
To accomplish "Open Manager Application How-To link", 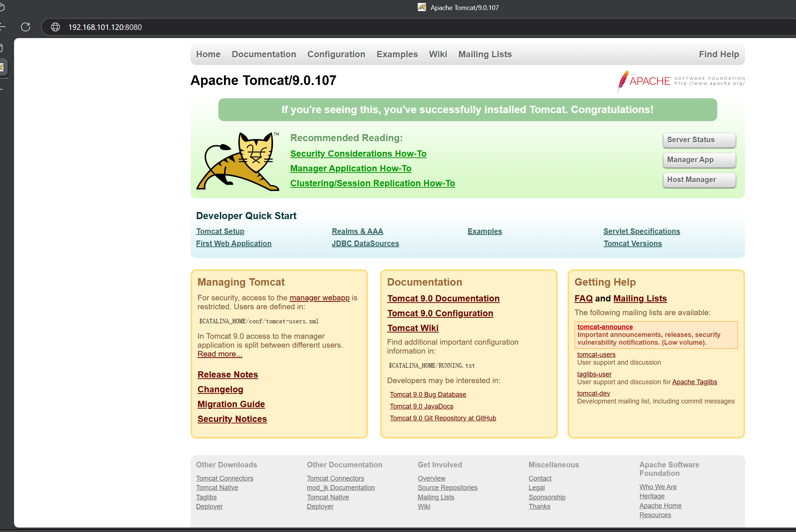I will pyautogui.click(x=351, y=168).
